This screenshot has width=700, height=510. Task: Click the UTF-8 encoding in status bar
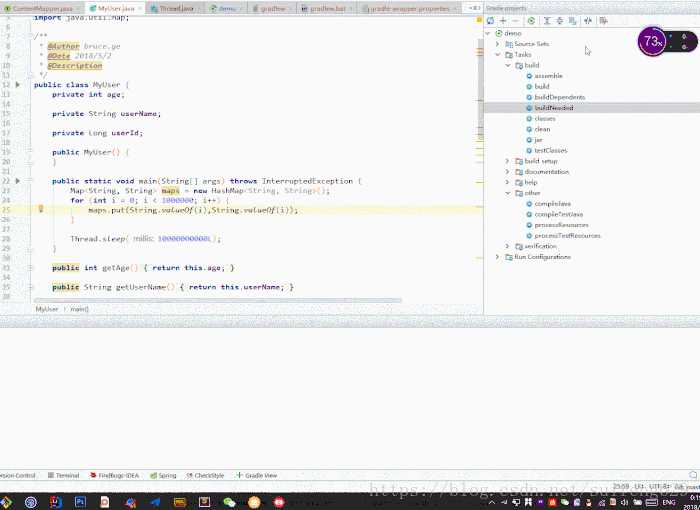pyautogui.click(x=660, y=487)
